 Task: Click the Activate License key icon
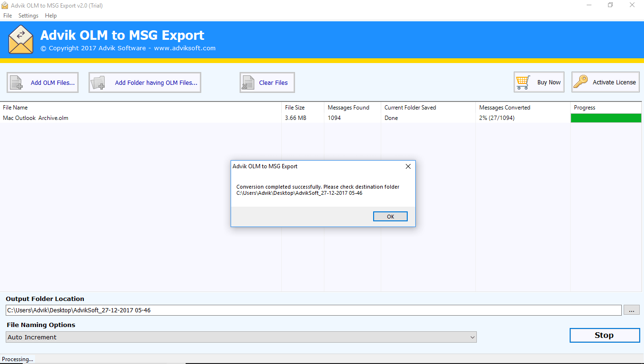coord(581,82)
